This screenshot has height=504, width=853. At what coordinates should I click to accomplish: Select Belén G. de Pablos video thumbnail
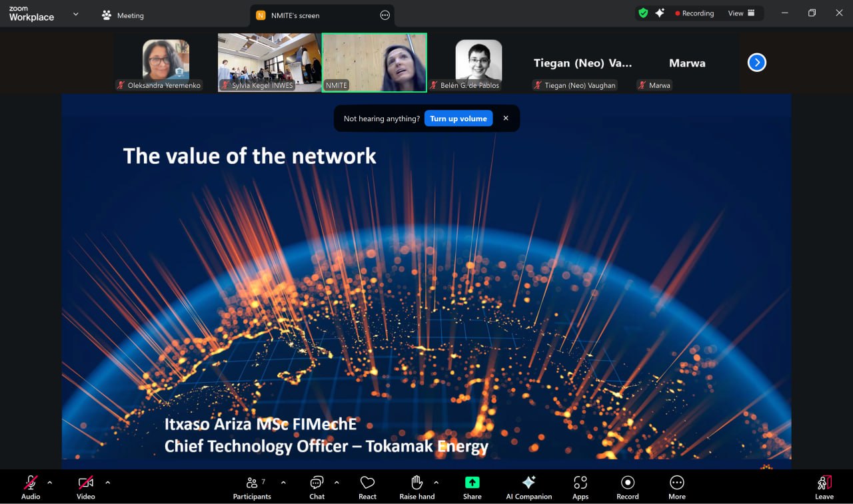click(478, 63)
